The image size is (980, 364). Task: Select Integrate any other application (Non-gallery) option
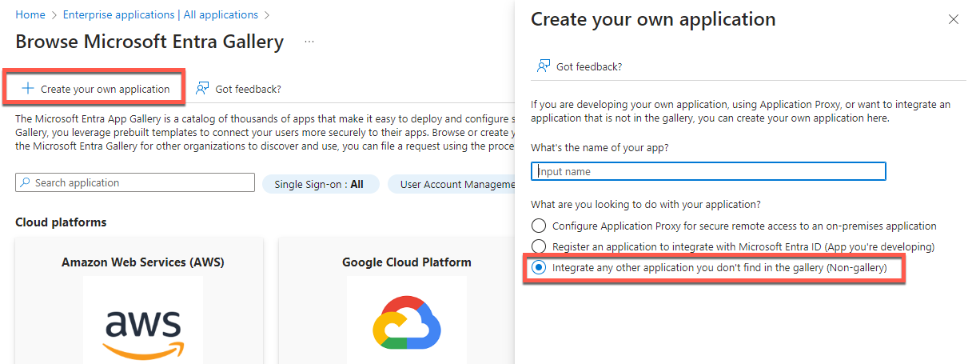[x=539, y=267]
